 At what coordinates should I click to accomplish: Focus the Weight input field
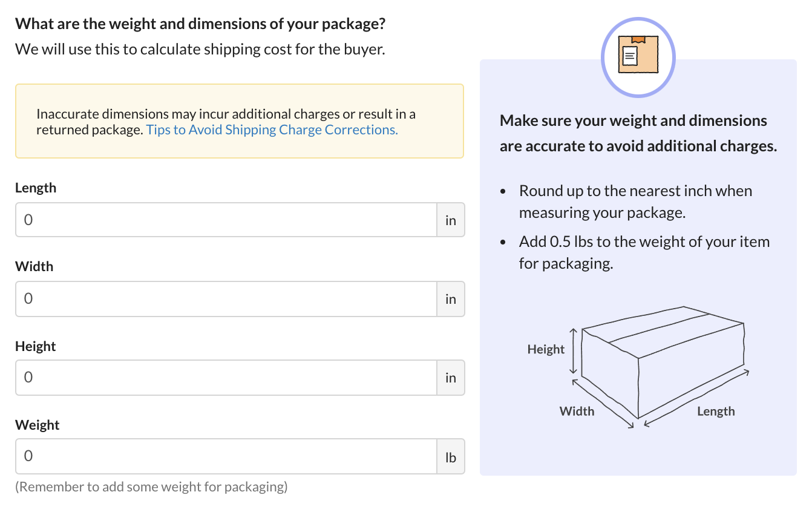pos(226,456)
